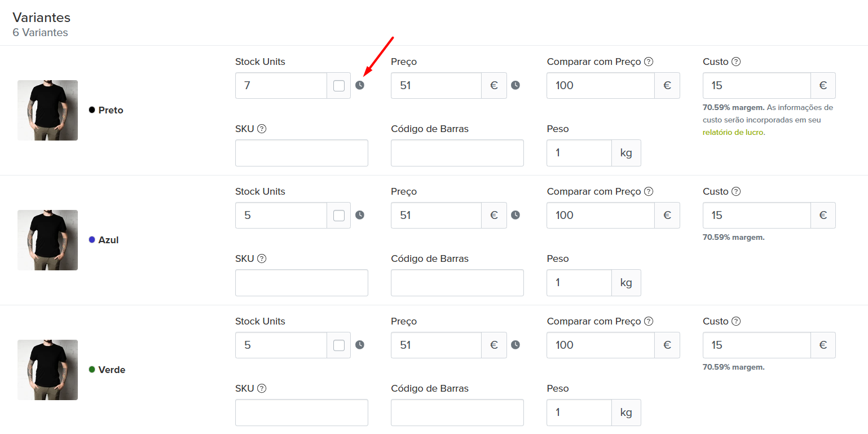
Task: Click the clock icon beside Preto price
Action: pos(515,85)
